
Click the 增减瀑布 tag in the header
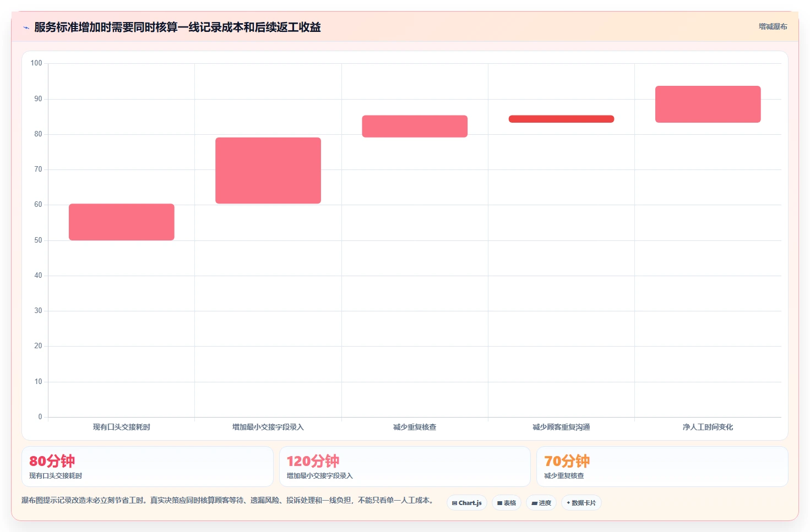pos(773,26)
